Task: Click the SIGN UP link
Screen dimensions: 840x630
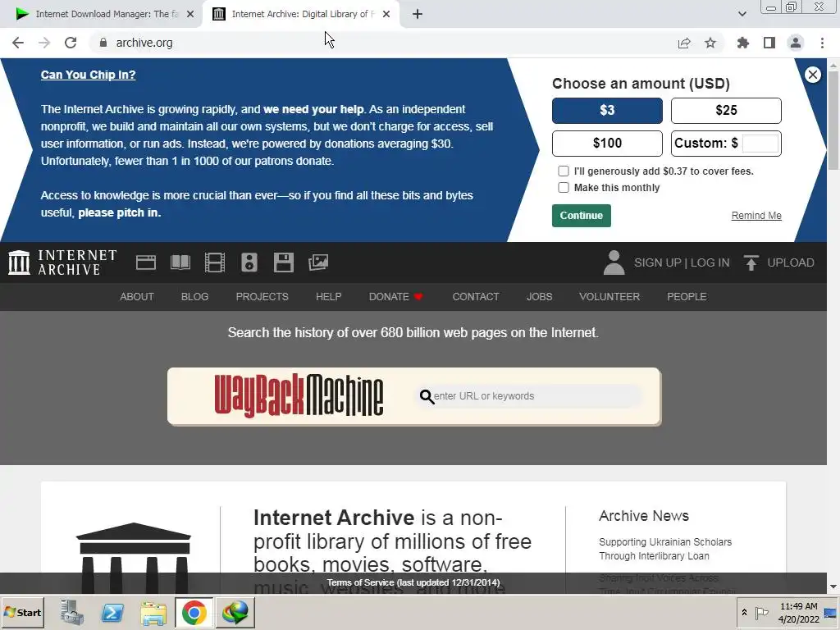Action: coord(657,262)
